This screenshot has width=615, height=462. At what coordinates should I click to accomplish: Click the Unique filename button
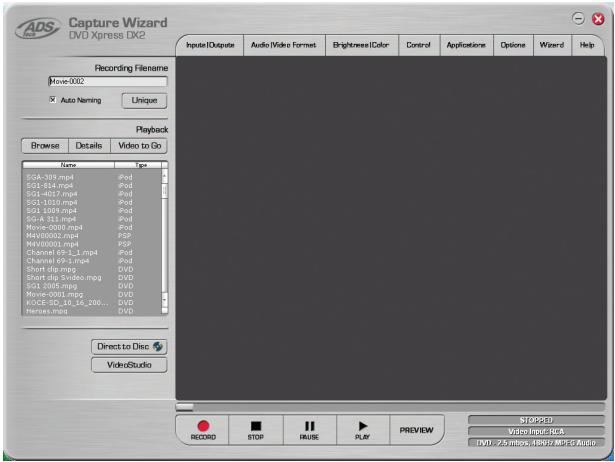click(x=144, y=100)
